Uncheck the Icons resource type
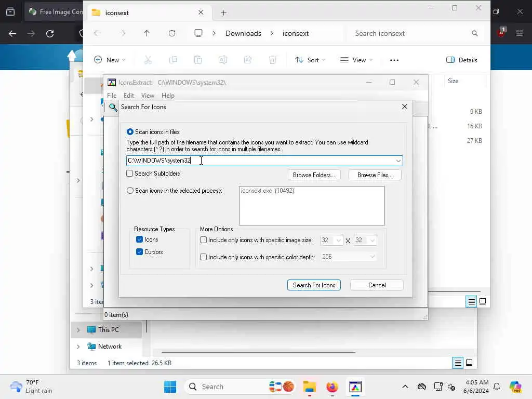This screenshot has height=399, width=532. coord(139,240)
